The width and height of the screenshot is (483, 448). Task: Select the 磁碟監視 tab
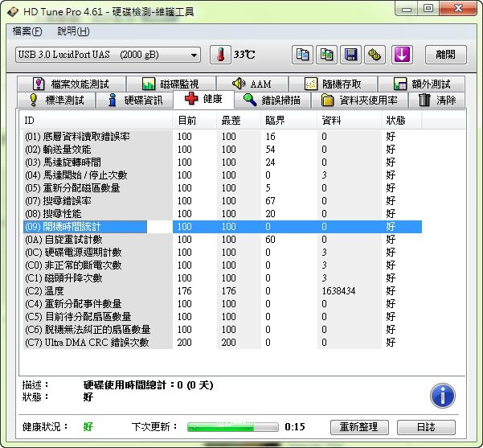click(169, 84)
